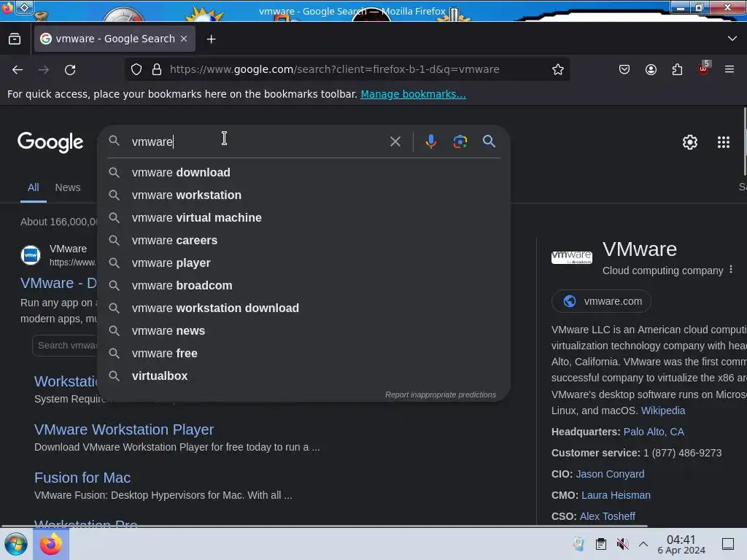The image size is (747, 560).
Task: Choose suggestion vmware workstation download
Action: pos(304,308)
